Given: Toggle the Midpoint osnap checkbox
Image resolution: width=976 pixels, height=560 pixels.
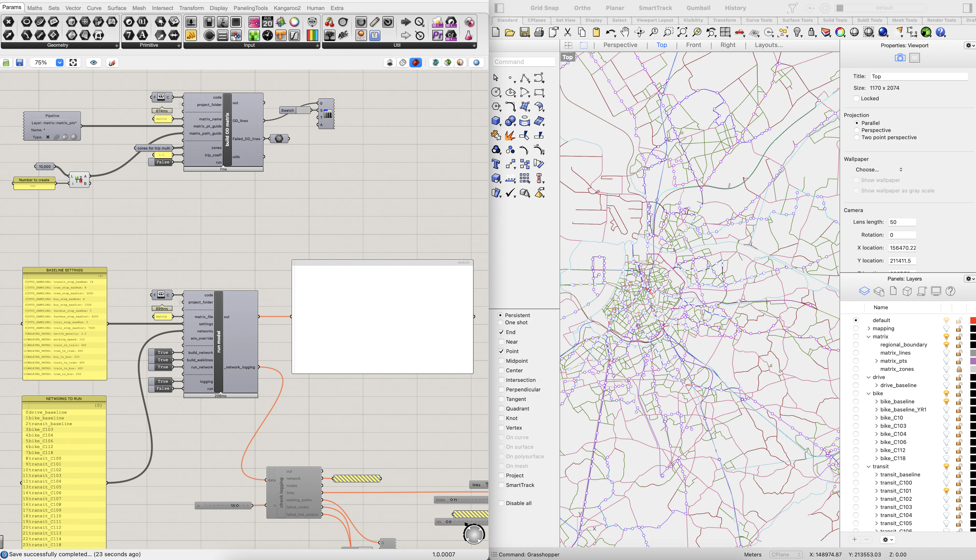Looking at the screenshot, I should tap(501, 361).
